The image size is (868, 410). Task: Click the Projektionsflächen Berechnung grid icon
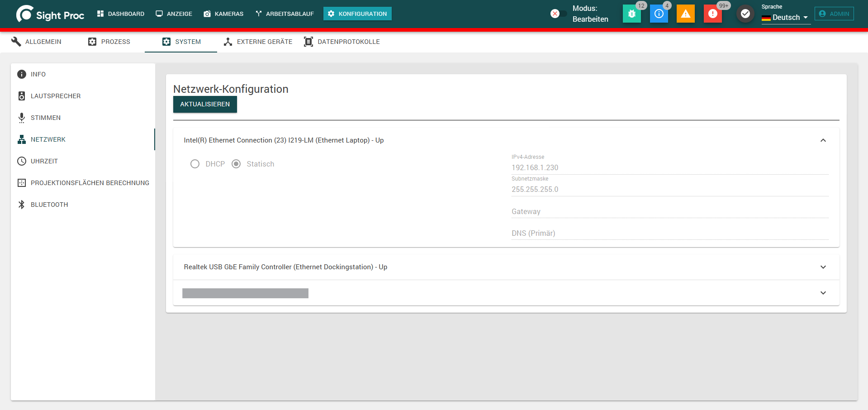tap(22, 183)
